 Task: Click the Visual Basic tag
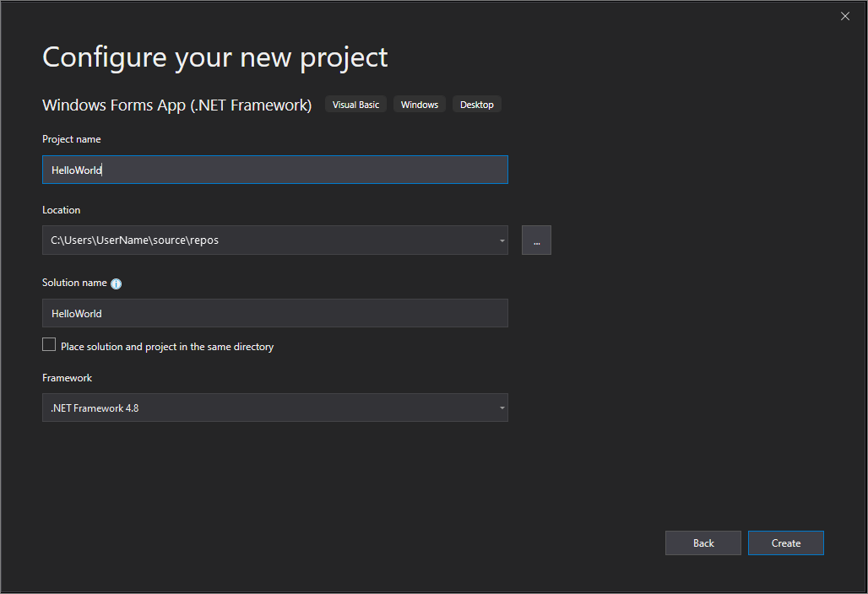pos(355,105)
